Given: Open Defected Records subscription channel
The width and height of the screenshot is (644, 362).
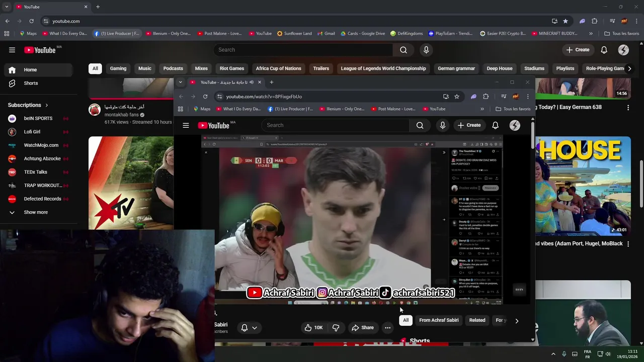Looking at the screenshot, I should coord(38,199).
